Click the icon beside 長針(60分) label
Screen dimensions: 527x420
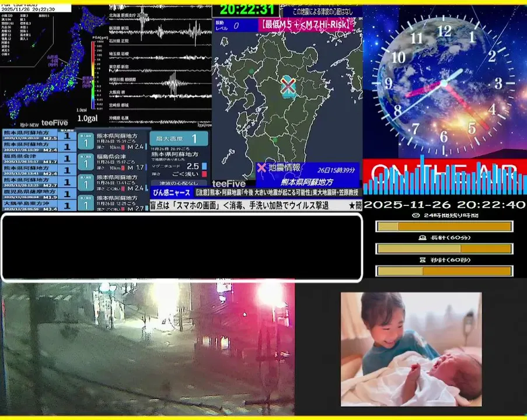click(x=423, y=237)
